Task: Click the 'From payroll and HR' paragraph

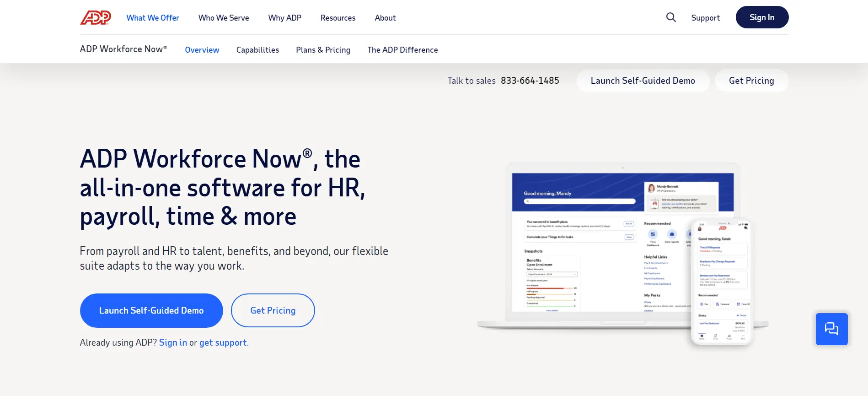Action: [234, 258]
